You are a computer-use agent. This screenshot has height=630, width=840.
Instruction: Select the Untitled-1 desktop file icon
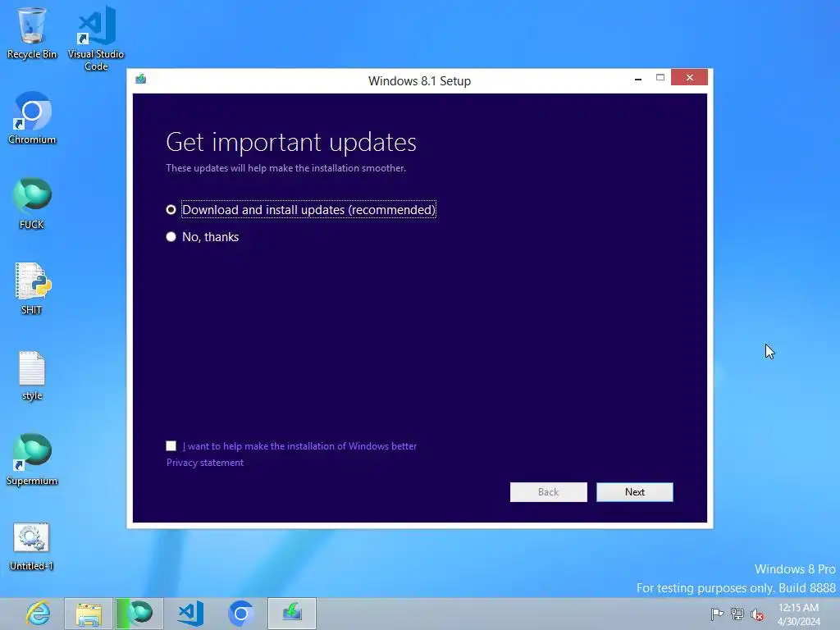[x=32, y=546]
